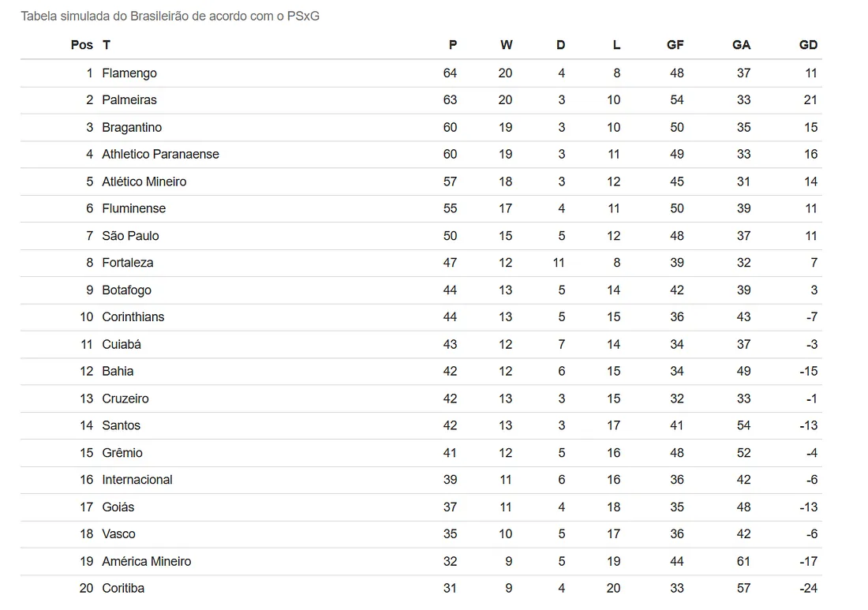
Task: Click the Pos column header
Action: (81, 45)
